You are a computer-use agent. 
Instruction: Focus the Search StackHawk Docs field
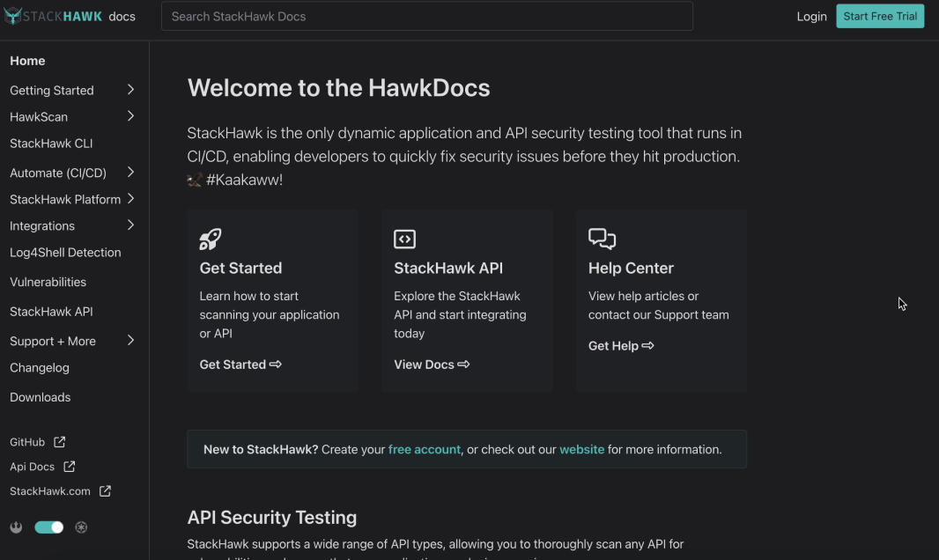click(427, 16)
